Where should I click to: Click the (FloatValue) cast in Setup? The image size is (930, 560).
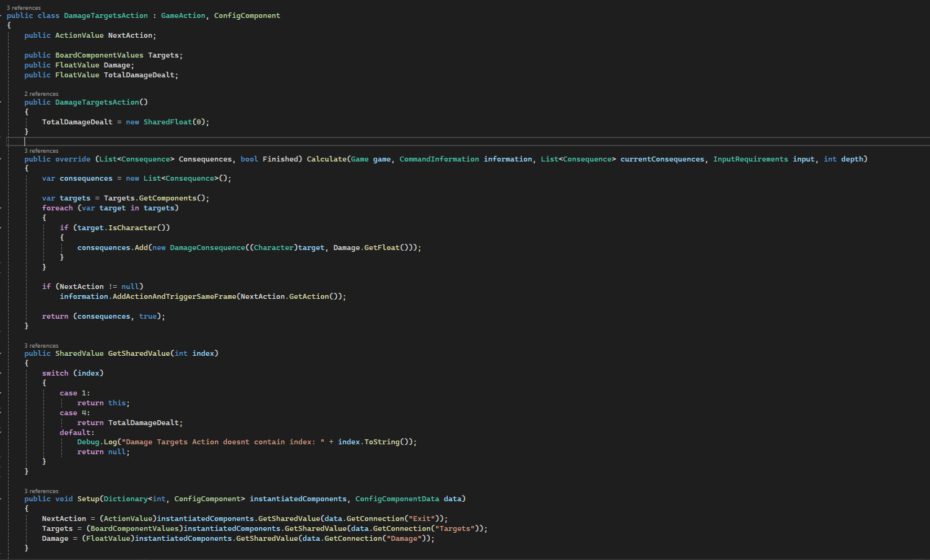point(108,538)
